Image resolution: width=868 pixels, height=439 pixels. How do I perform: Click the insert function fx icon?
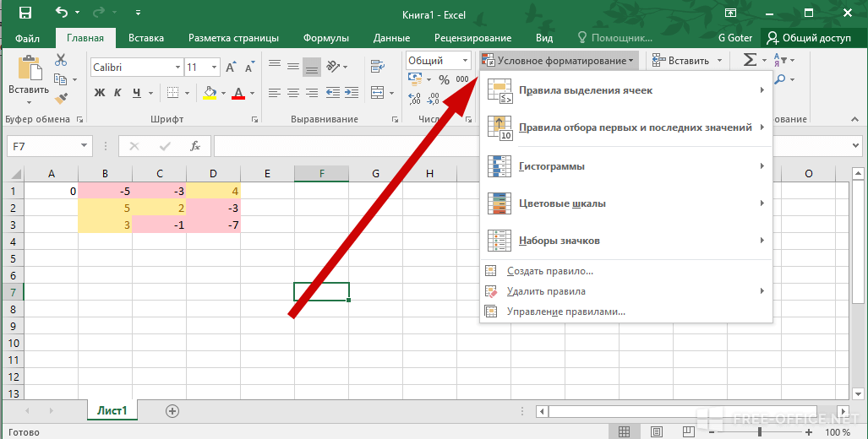click(x=195, y=146)
